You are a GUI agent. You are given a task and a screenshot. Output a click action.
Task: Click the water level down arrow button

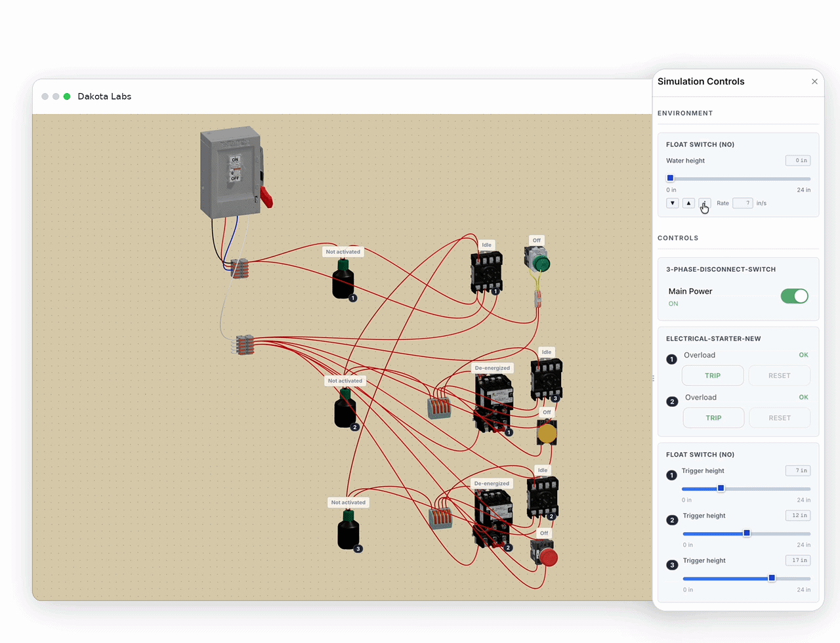pos(673,203)
